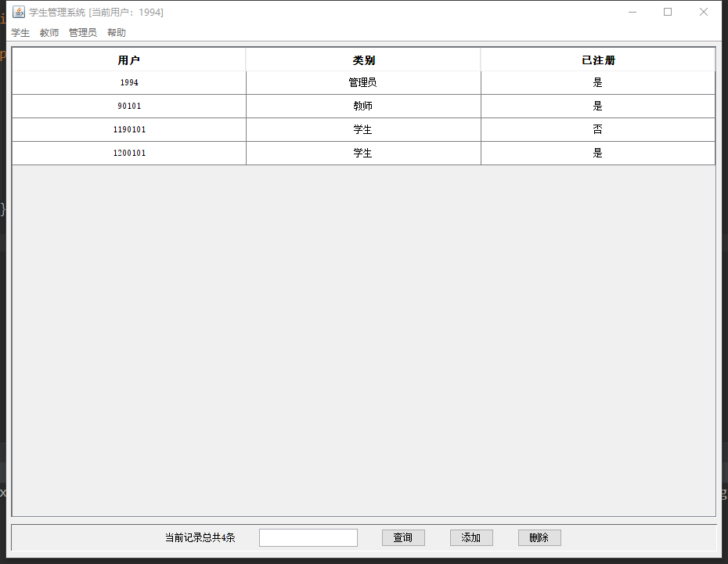Screen dimensions: 728x564
Task: Select 是 cell in row 90101
Action: click(598, 106)
